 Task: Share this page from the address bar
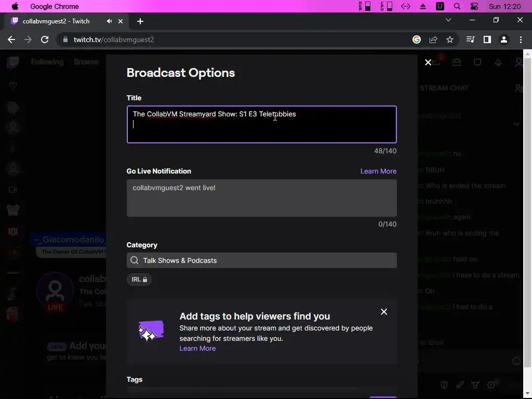(x=433, y=39)
